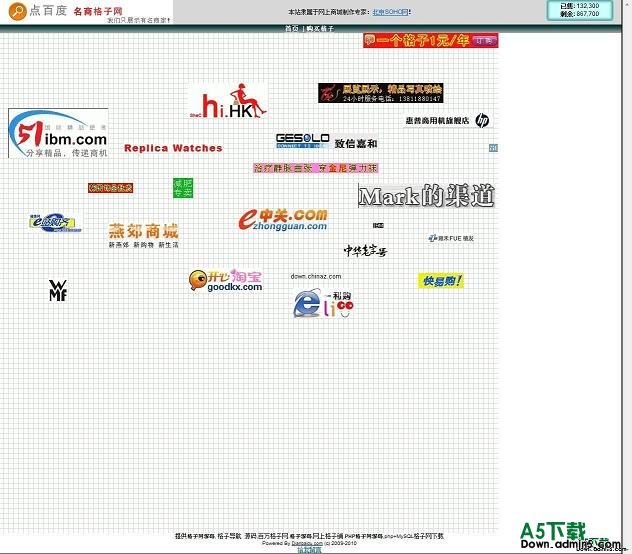Click the 点百度 search logo
The height and width of the screenshot is (554, 632).
click(x=36, y=11)
